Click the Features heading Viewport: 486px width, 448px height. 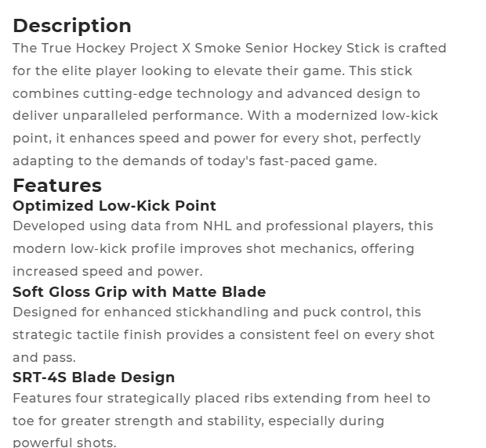pyautogui.click(x=57, y=186)
